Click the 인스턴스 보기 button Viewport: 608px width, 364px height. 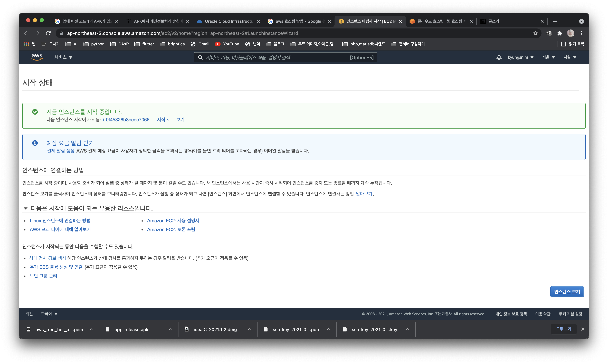[x=567, y=292]
